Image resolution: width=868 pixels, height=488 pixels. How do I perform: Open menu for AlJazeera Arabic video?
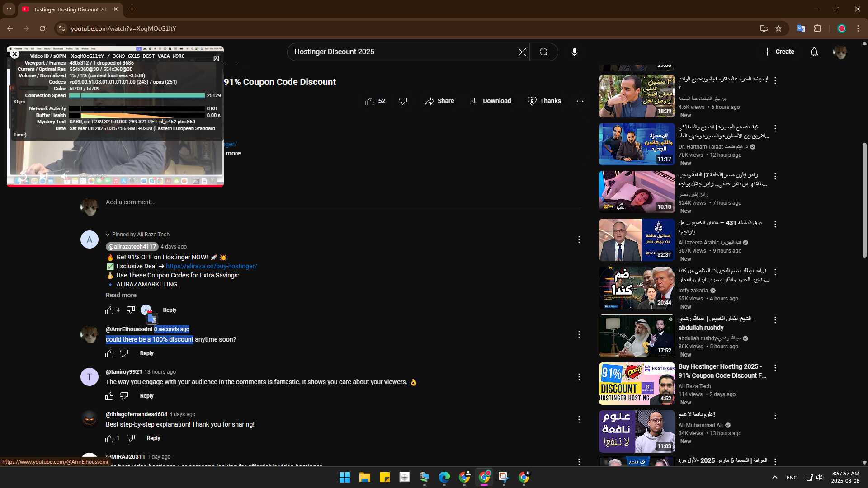click(x=775, y=225)
